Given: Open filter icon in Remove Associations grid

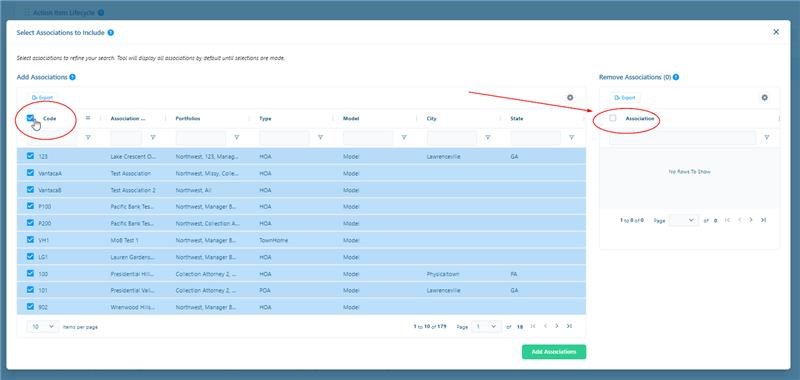Looking at the screenshot, I should point(766,137).
